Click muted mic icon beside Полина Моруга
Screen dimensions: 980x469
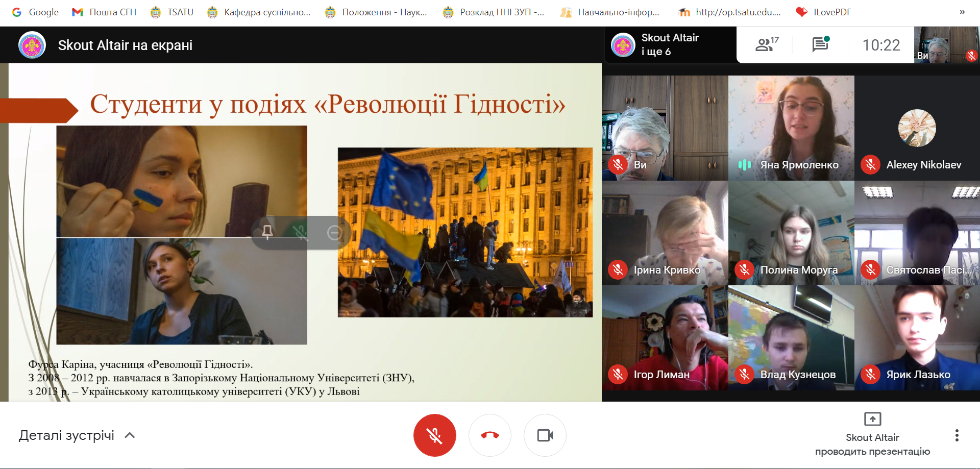click(745, 270)
